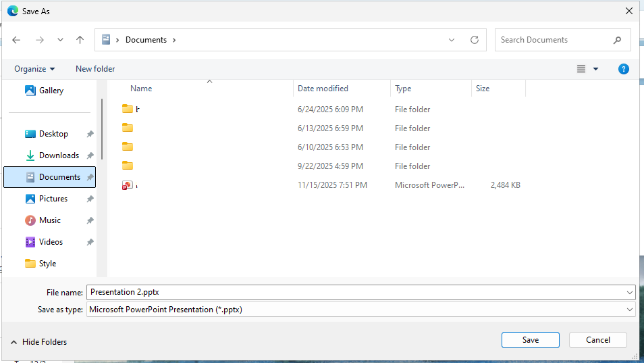Open more view options arrow
Image resolution: width=644 pixels, height=363 pixels.
595,69
